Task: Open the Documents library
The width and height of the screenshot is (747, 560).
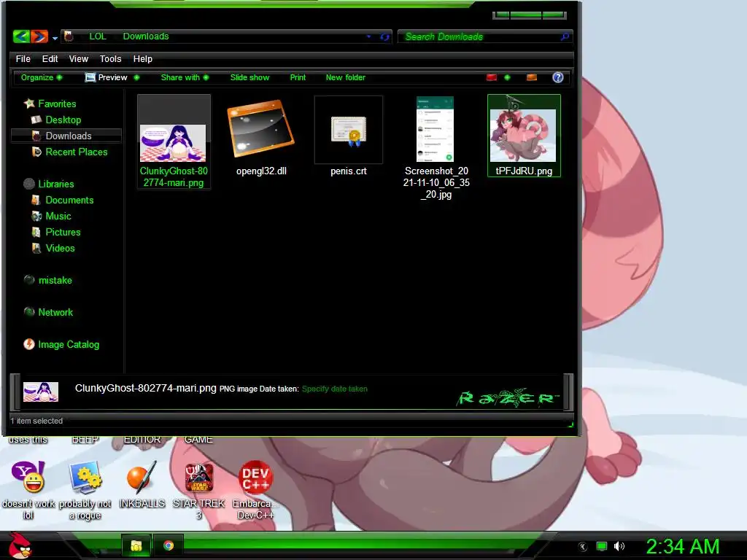Action: (69, 200)
